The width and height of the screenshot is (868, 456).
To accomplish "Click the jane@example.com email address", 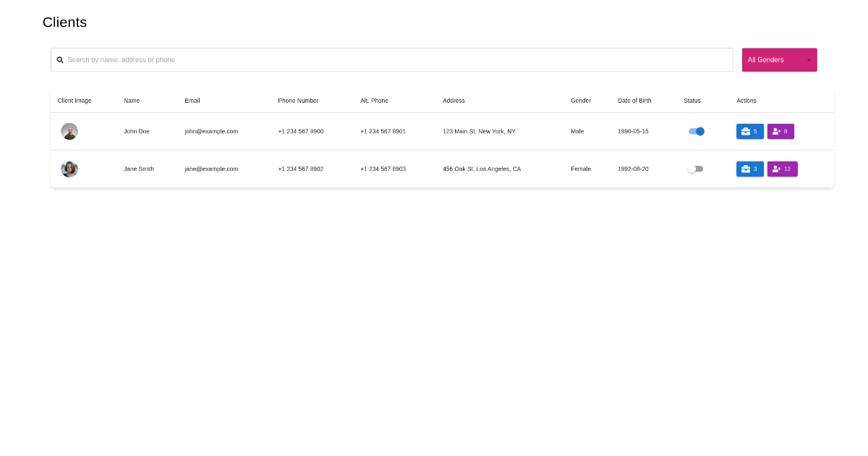I will click(x=211, y=169).
